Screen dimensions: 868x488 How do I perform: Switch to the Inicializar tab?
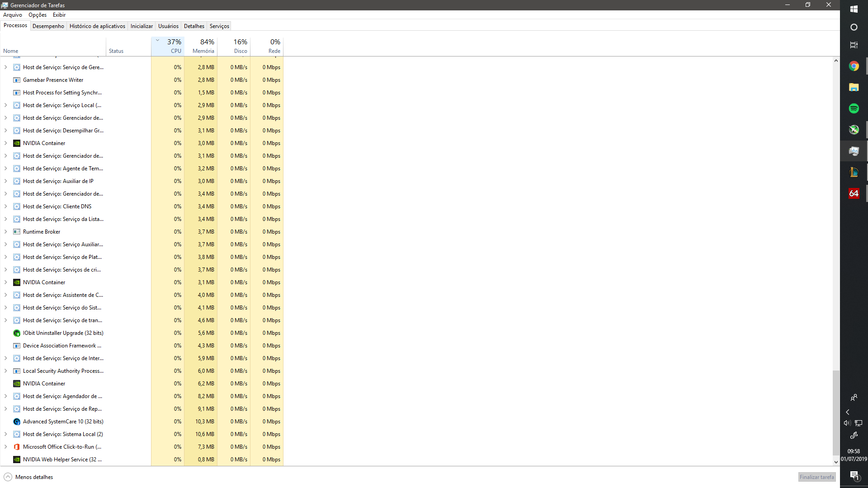tap(142, 26)
